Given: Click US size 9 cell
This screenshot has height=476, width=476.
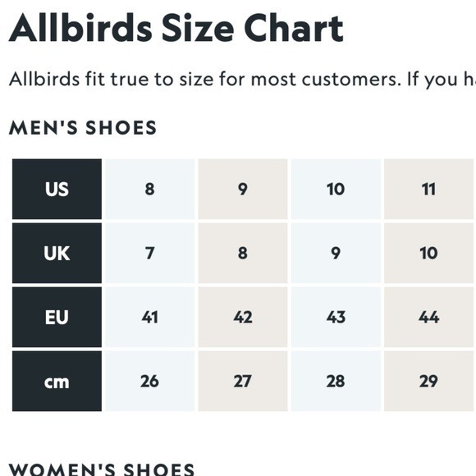Looking at the screenshot, I should click(243, 189).
